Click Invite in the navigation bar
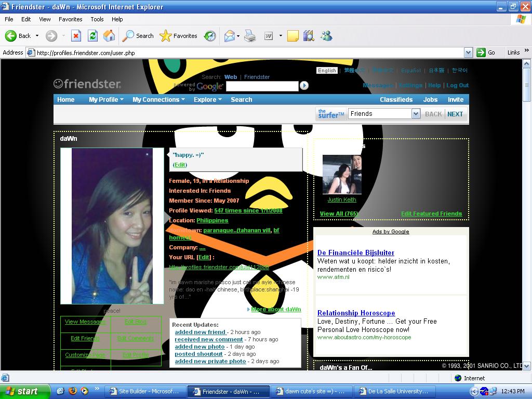This screenshot has height=399, width=532. [456, 99]
